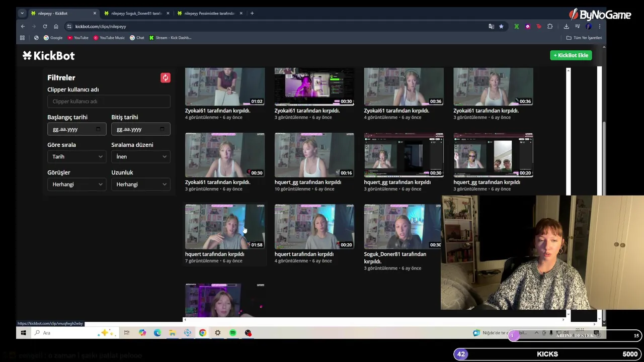Open the new tab plus button
The image size is (644, 362).
point(252,13)
